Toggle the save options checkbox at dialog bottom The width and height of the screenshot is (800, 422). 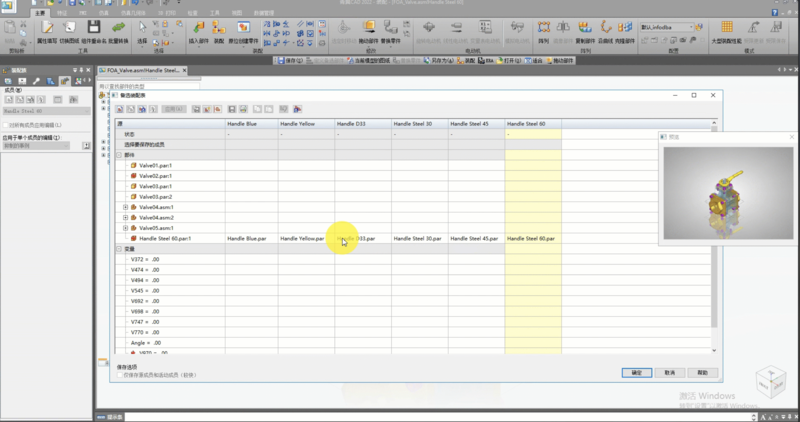click(x=119, y=375)
